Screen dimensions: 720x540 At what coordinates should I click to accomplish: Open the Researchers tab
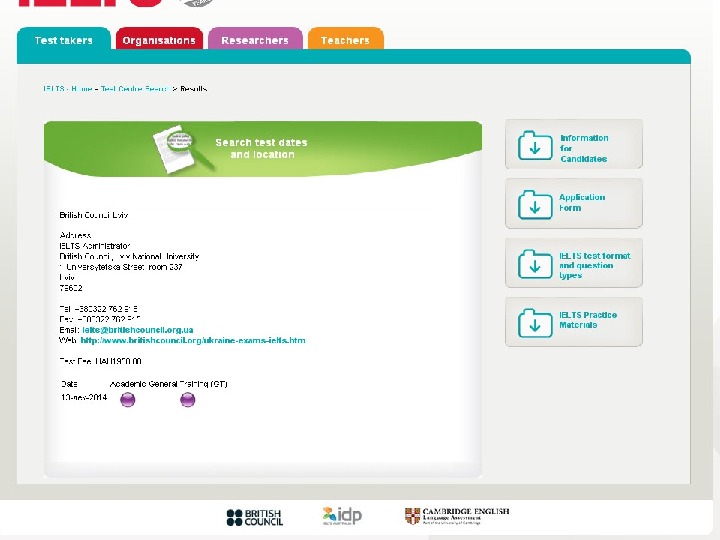point(255,39)
